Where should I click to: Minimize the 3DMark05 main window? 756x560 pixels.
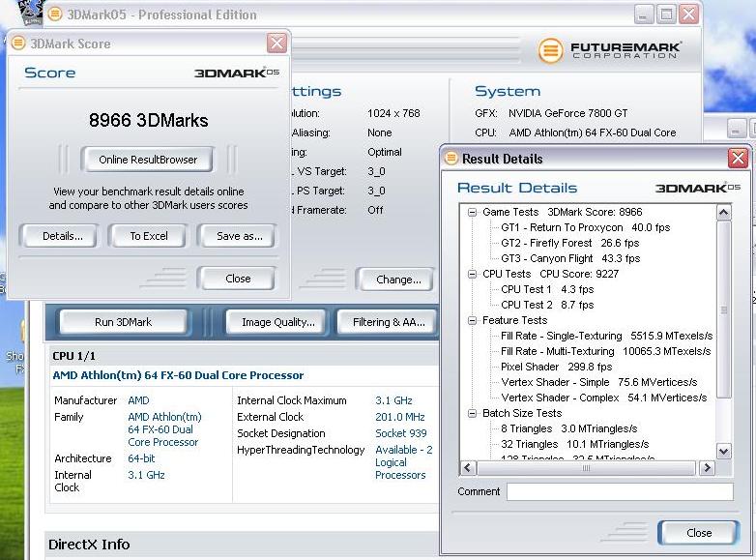point(643,15)
